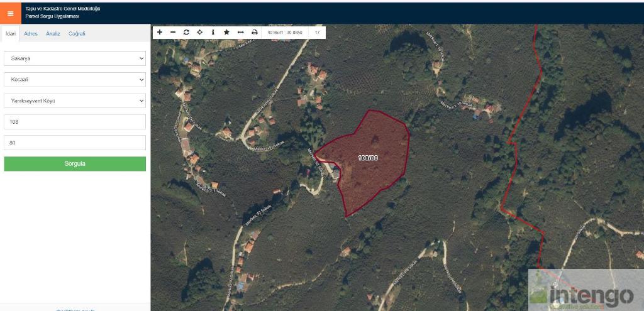Switch to the Adres tab
644x311 pixels.
[x=31, y=34]
